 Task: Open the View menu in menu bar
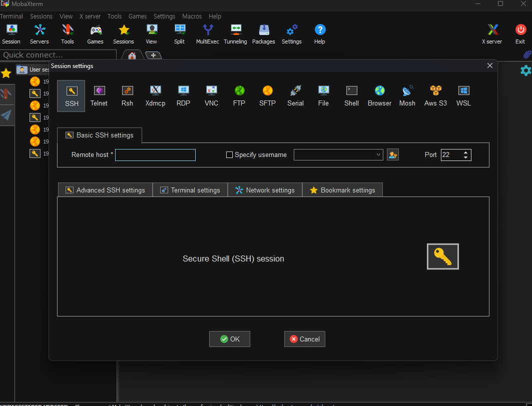click(x=66, y=16)
